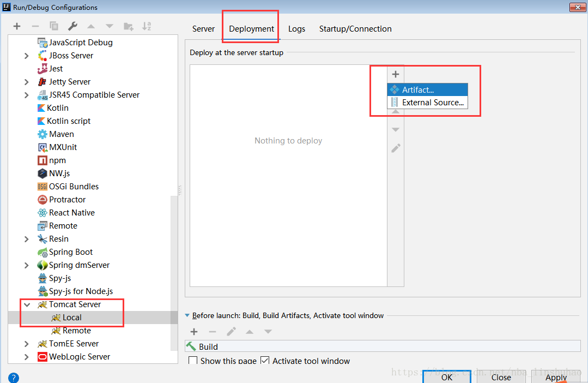Expand TomEE Server node
Image resolution: width=588 pixels, height=383 pixels.
[26, 344]
